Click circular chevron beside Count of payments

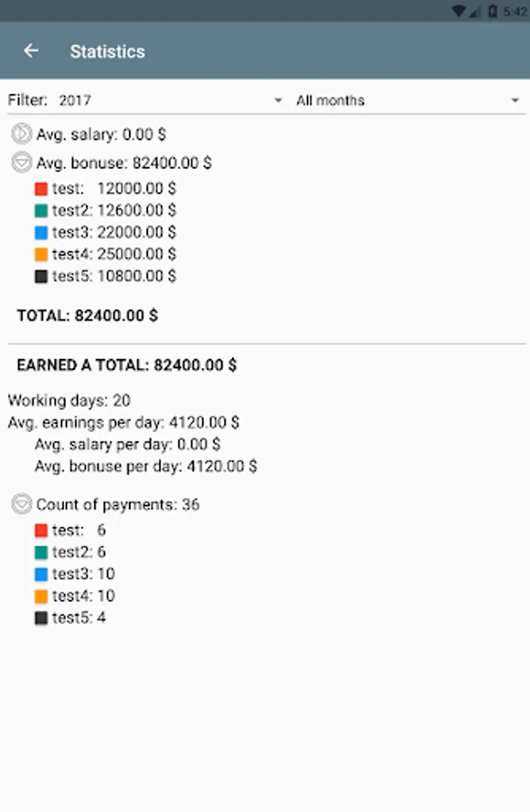tap(23, 504)
